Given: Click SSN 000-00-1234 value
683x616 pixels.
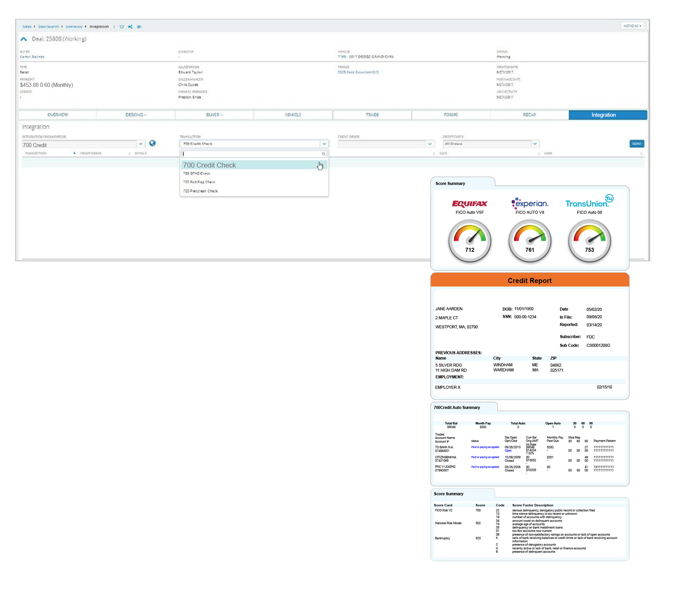Looking at the screenshot, I should click(x=525, y=317).
